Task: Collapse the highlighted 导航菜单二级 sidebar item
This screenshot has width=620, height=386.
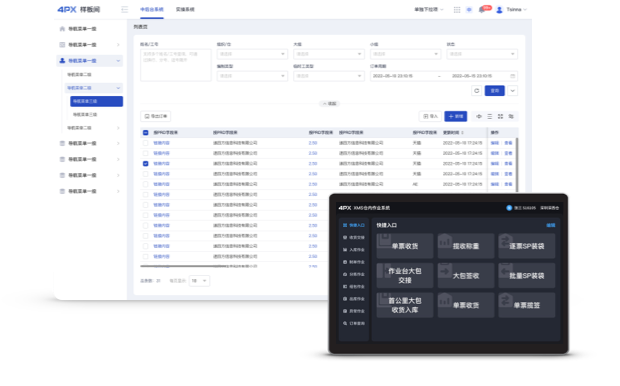Action: [94, 88]
